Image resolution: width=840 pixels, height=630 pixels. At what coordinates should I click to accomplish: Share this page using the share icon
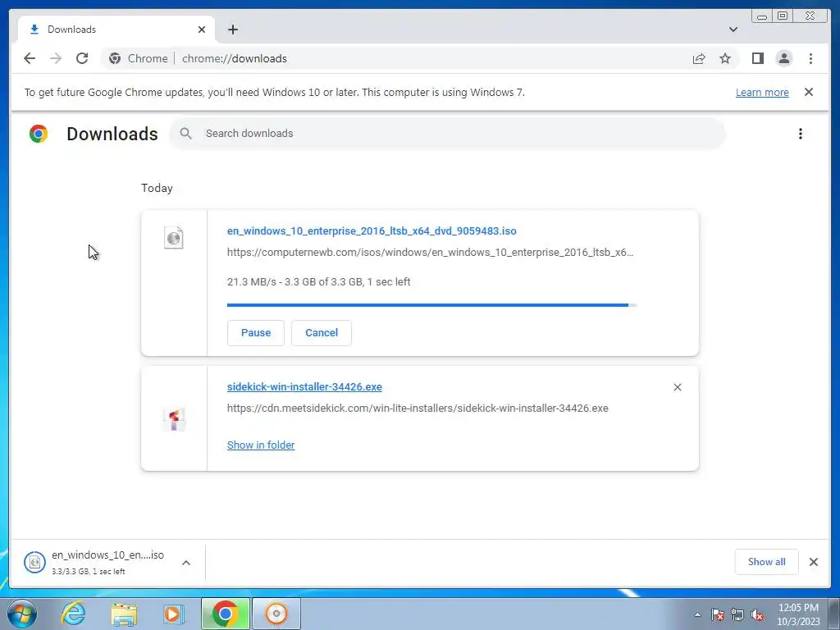699,58
